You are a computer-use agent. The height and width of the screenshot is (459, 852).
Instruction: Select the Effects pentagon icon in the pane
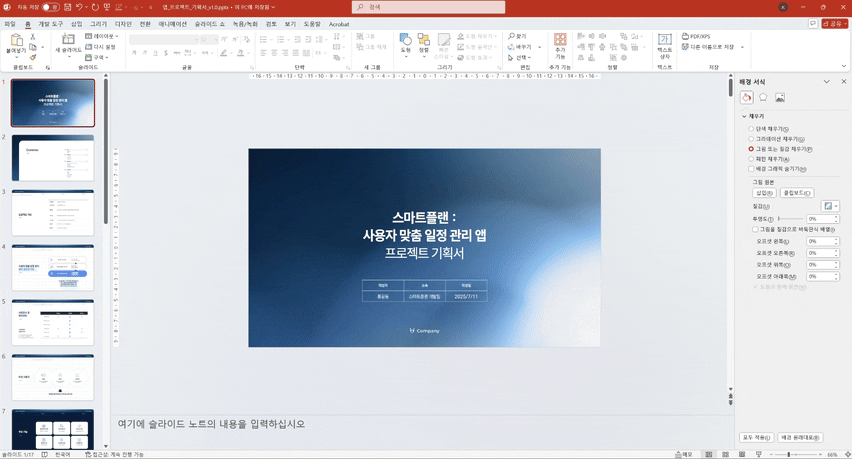763,97
